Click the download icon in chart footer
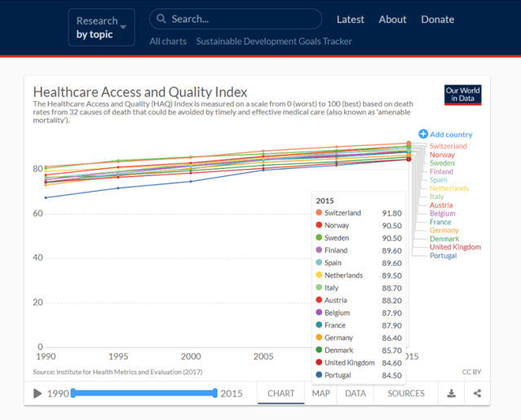The width and height of the screenshot is (521, 420). click(x=452, y=393)
